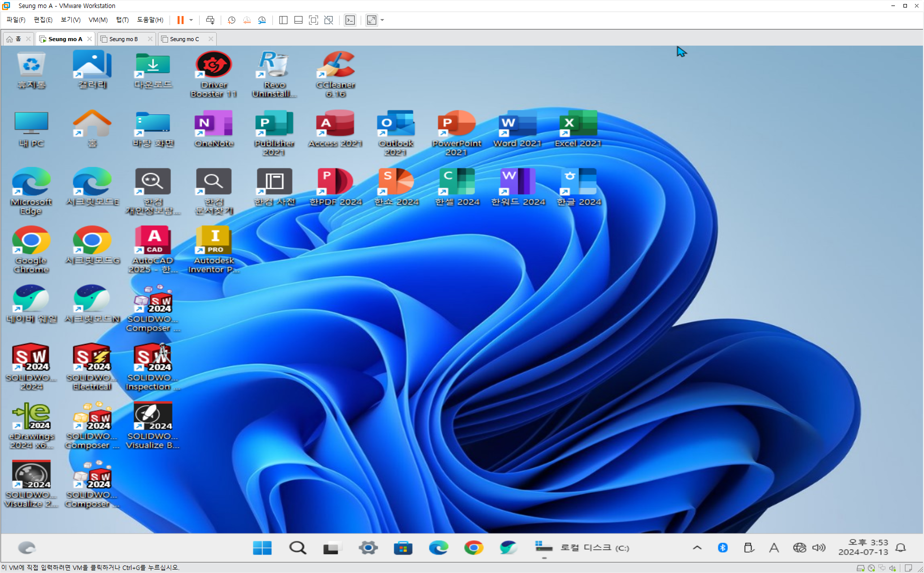
Task: Select the Word 2021 icon
Action: (518, 129)
